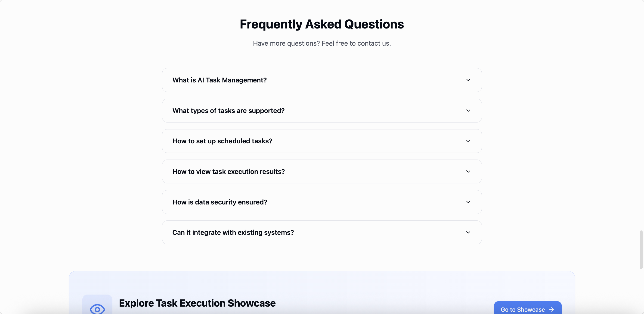Image resolution: width=644 pixels, height=314 pixels.
Task: Click the chevron on the scheduled tasks question
Action: click(x=468, y=141)
